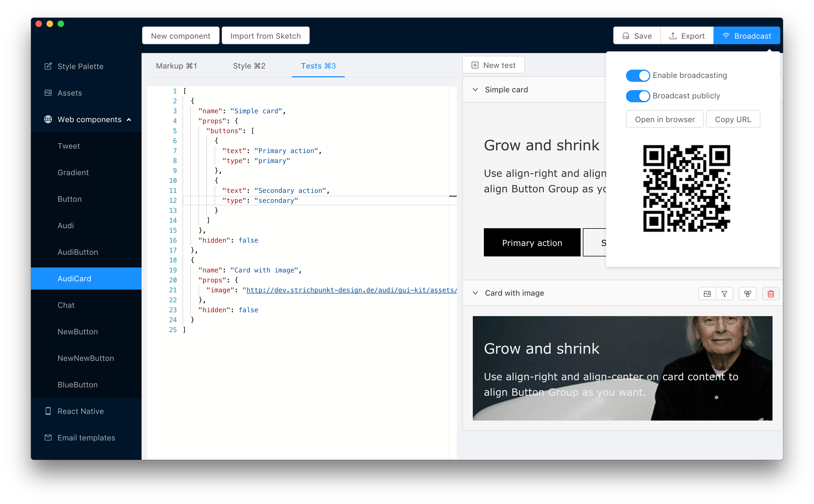Screen dimensions: 814x504
Task: Click the image icon on Card with image
Action: [x=707, y=294]
